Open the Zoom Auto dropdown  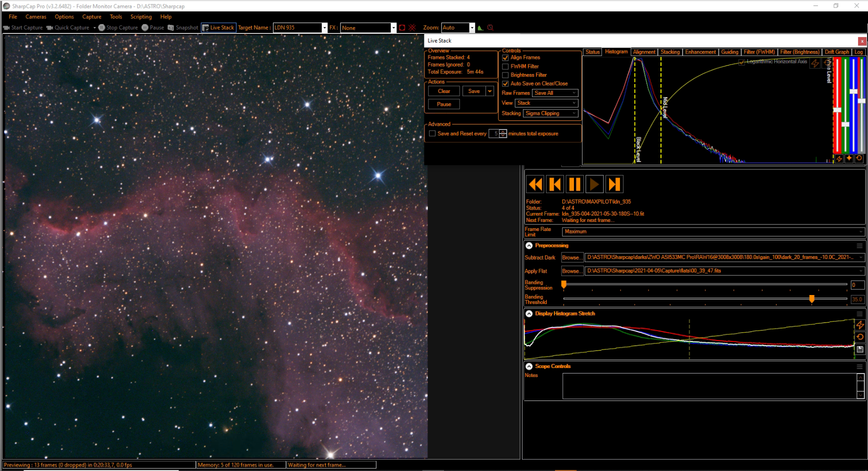472,28
